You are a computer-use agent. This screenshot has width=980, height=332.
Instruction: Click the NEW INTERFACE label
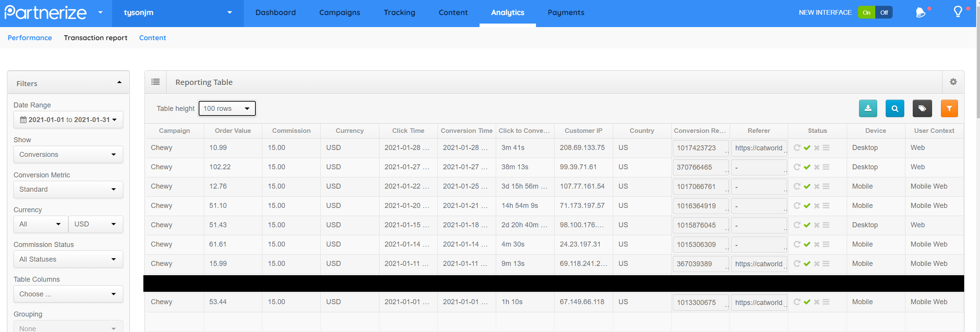(x=825, y=12)
